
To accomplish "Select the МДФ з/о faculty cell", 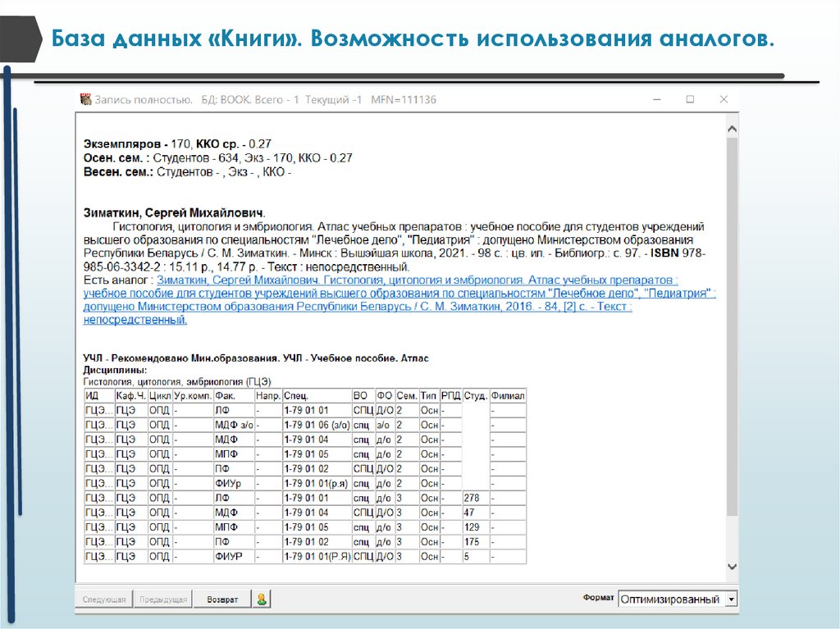I will (x=233, y=425).
